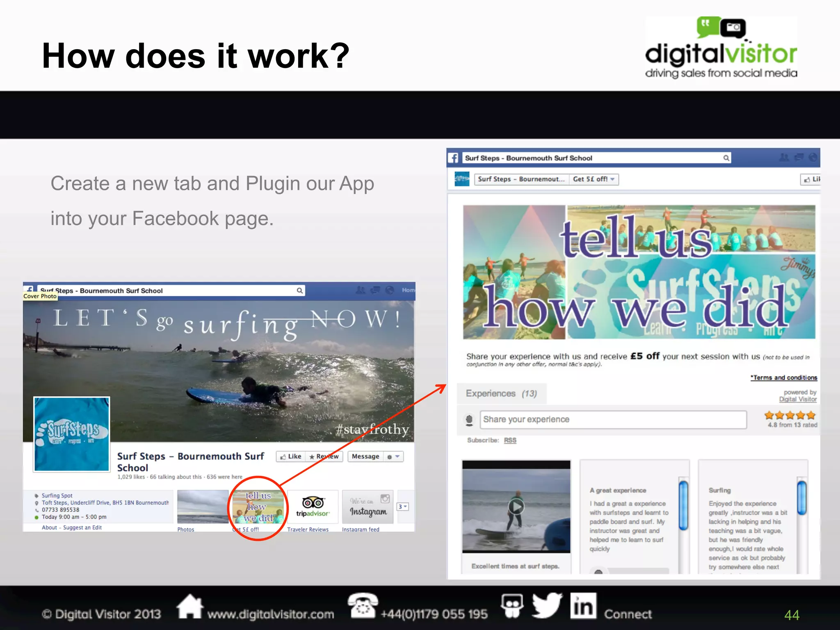Click the Toft Steps address line
Screen dimensions: 840x630
pos(105,503)
